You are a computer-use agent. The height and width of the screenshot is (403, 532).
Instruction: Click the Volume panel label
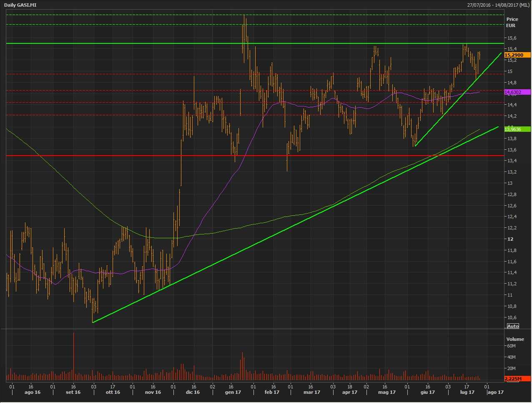[515, 339]
